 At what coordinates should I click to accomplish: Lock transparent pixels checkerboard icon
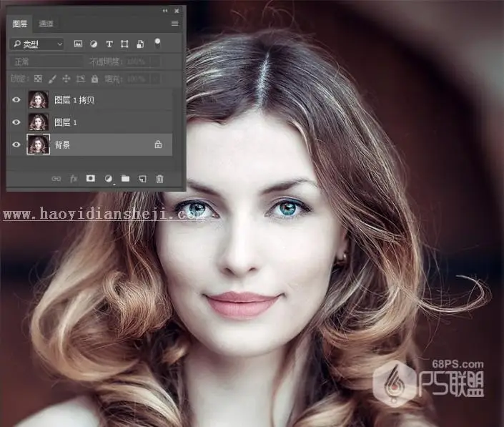pyautogui.click(x=38, y=79)
